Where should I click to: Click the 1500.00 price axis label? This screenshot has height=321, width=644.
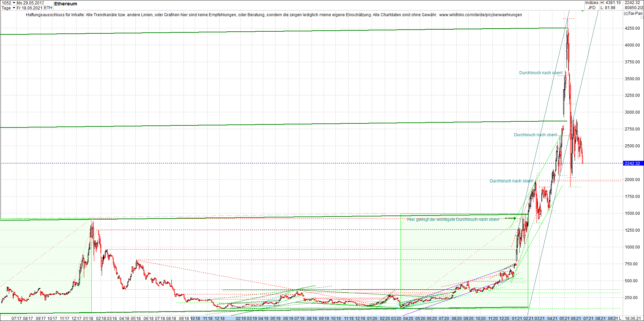pos(632,213)
